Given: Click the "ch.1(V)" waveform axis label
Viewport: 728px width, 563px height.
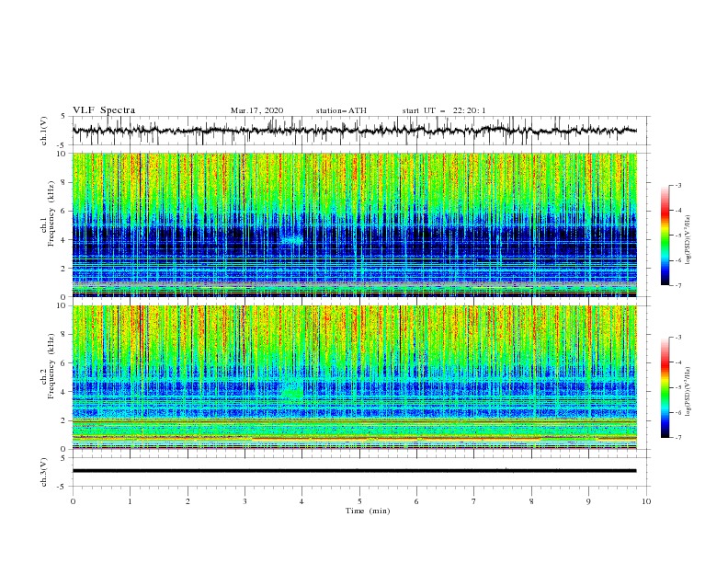Looking at the screenshot, I should pyautogui.click(x=44, y=131).
